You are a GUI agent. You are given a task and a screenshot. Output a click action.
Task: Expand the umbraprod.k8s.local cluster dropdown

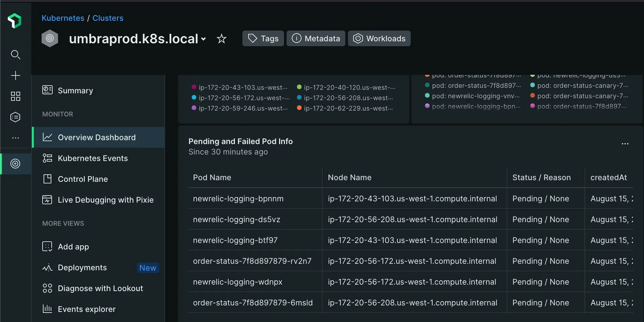(203, 39)
